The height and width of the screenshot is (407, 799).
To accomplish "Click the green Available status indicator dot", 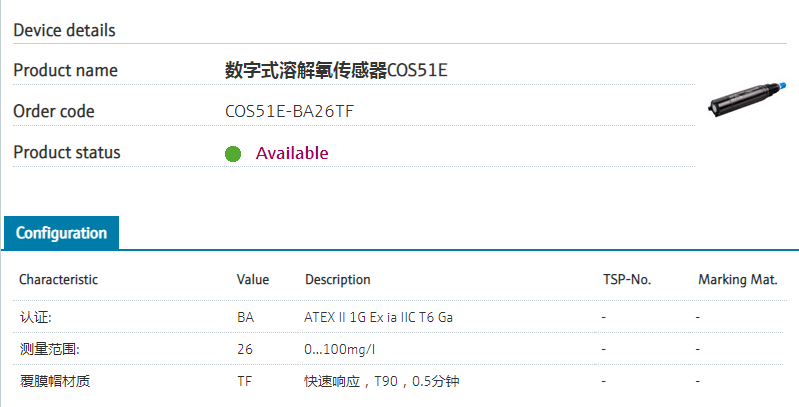I will 233,154.
